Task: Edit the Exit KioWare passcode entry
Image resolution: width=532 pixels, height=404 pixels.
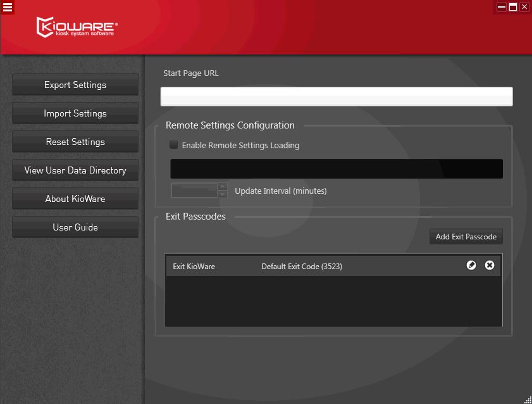Action: (x=471, y=265)
